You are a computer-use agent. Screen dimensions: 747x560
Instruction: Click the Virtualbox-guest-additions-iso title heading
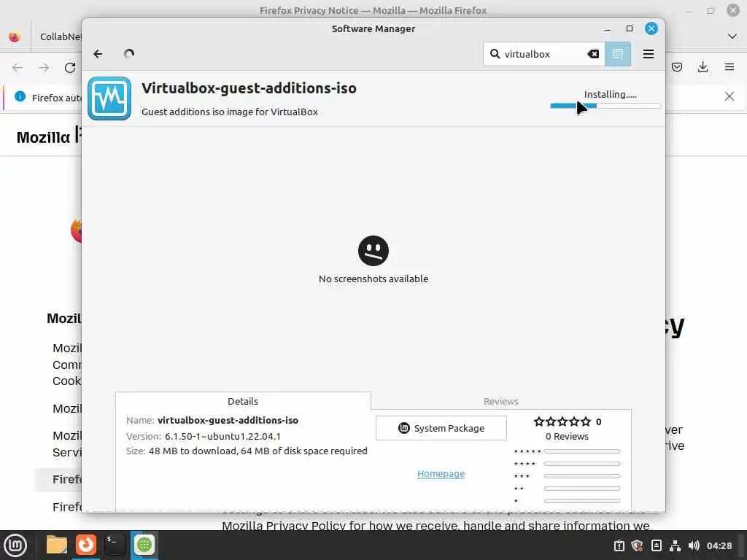pyautogui.click(x=249, y=88)
